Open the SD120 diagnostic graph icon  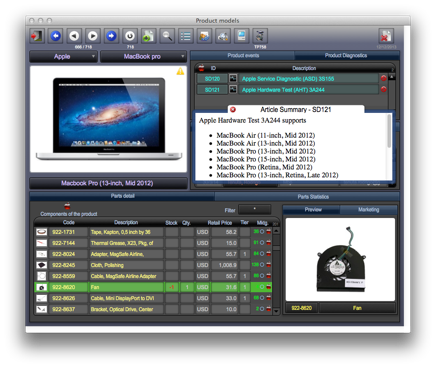pyautogui.click(x=233, y=79)
